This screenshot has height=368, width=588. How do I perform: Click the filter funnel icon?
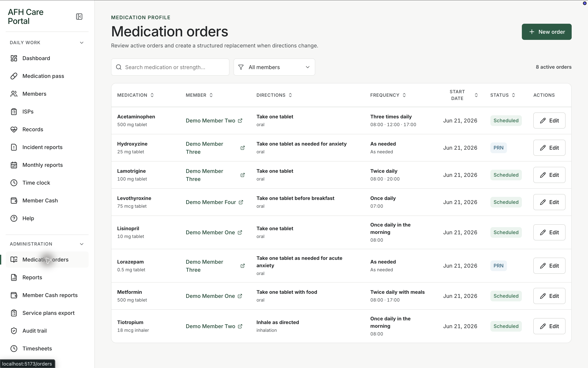point(241,67)
